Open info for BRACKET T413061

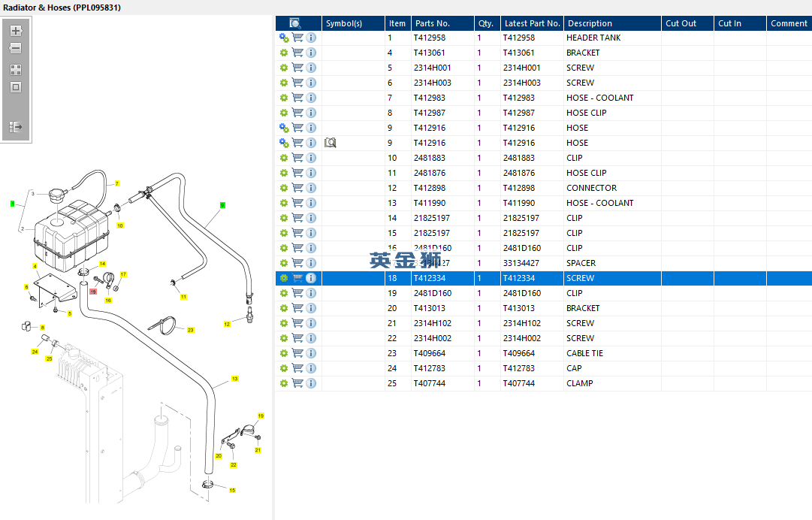click(311, 53)
